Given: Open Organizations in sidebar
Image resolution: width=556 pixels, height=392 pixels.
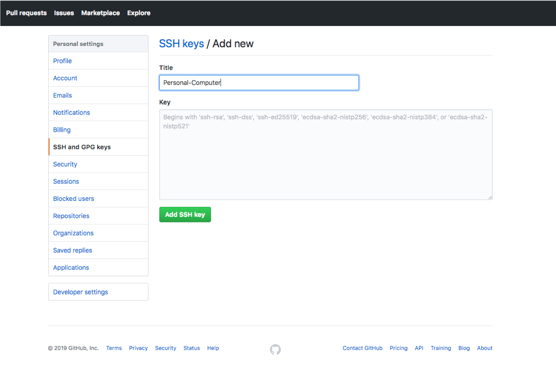Looking at the screenshot, I should tap(98, 233).
